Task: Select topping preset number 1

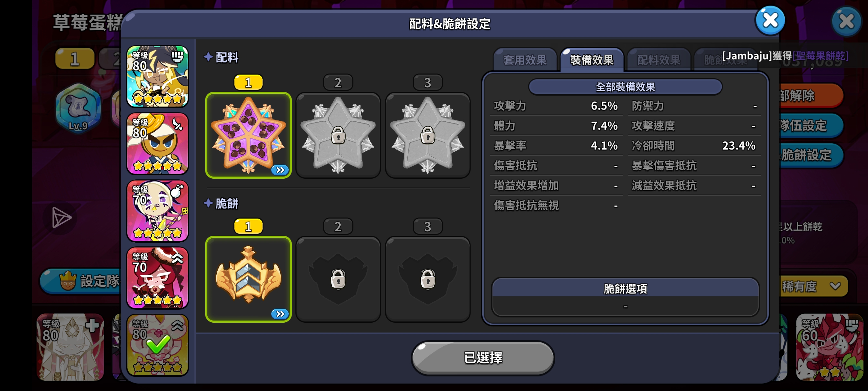Action: pyautogui.click(x=248, y=82)
